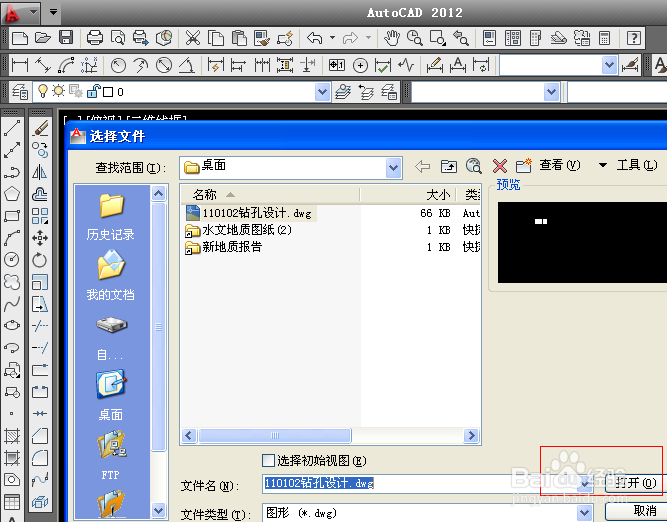Select the Line draw tool
Image resolution: width=667 pixels, height=522 pixels.
12,128
